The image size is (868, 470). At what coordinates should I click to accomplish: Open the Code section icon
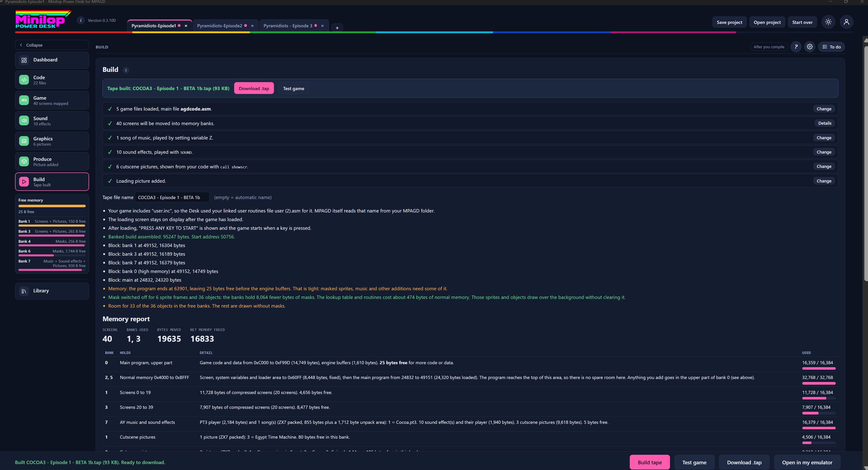click(24, 80)
